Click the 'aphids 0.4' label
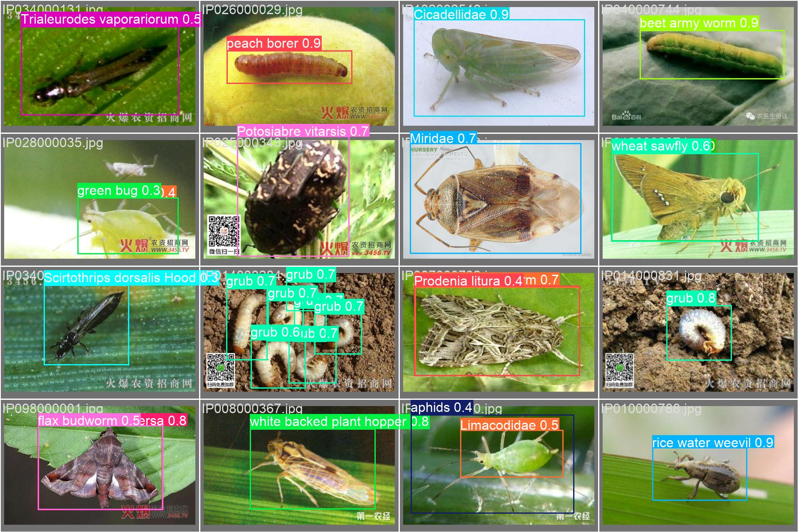This screenshot has width=798, height=532. pos(441,407)
